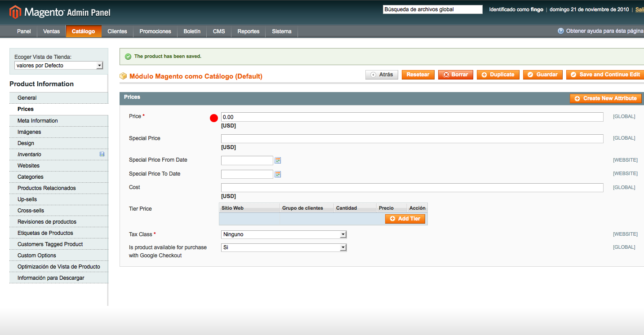Click the Magento logo icon
This screenshot has height=335, width=644.
pyautogui.click(x=15, y=12)
